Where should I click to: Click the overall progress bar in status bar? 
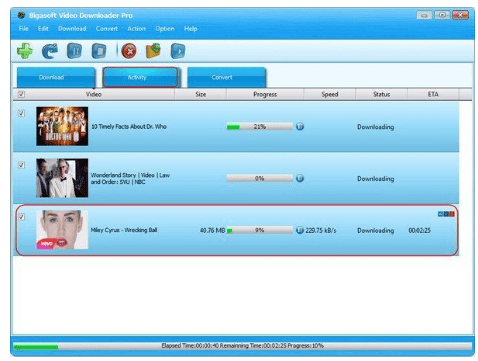tap(243, 346)
